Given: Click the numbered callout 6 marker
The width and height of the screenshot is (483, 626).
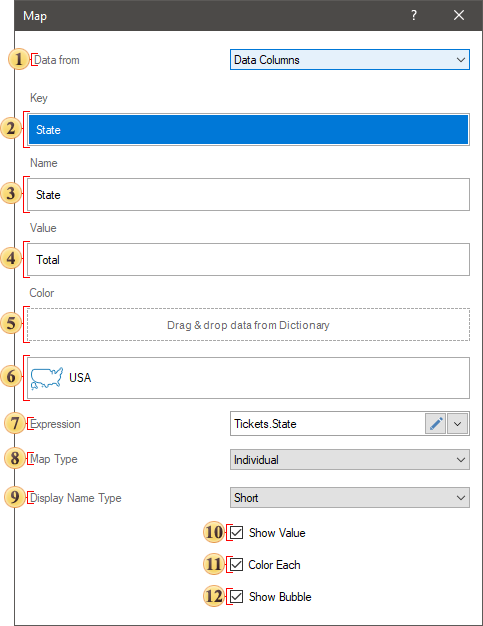Looking at the screenshot, I should tap(11, 376).
